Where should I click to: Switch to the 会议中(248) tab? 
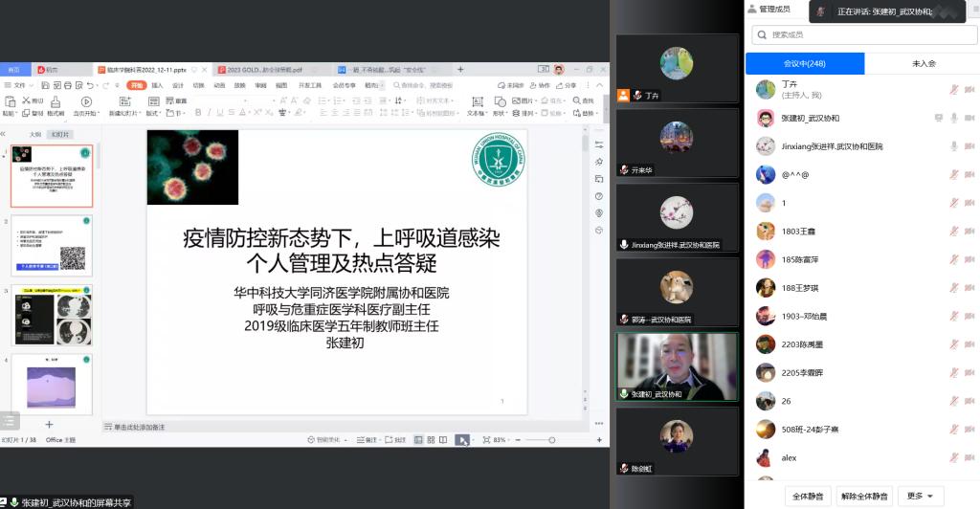tap(805, 63)
